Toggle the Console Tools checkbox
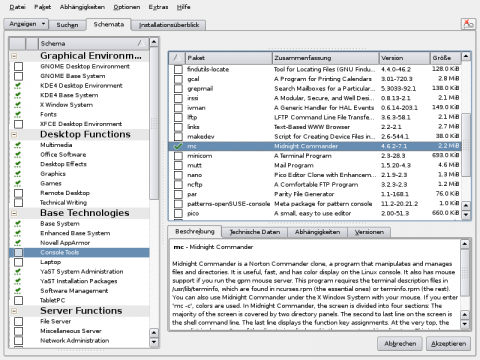The width and height of the screenshot is (480, 360). 18,252
